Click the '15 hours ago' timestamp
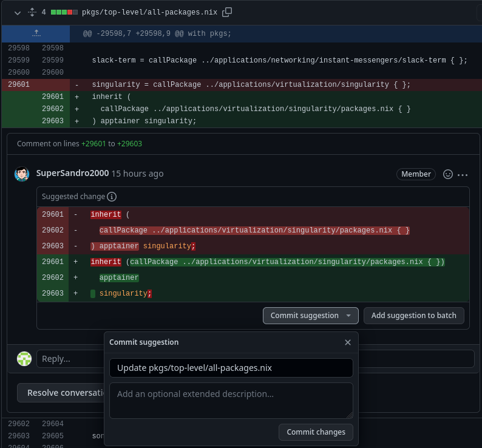This screenshot has width=482, height=448. click(137, 174)
